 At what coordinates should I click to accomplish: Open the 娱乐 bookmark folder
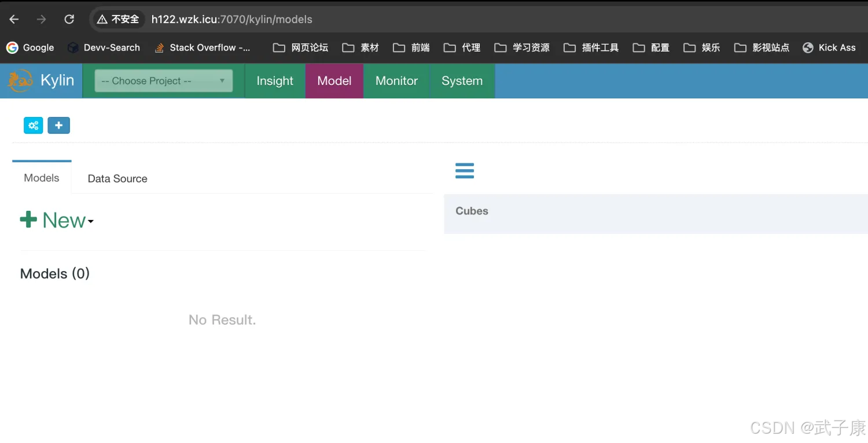(702, 47)
